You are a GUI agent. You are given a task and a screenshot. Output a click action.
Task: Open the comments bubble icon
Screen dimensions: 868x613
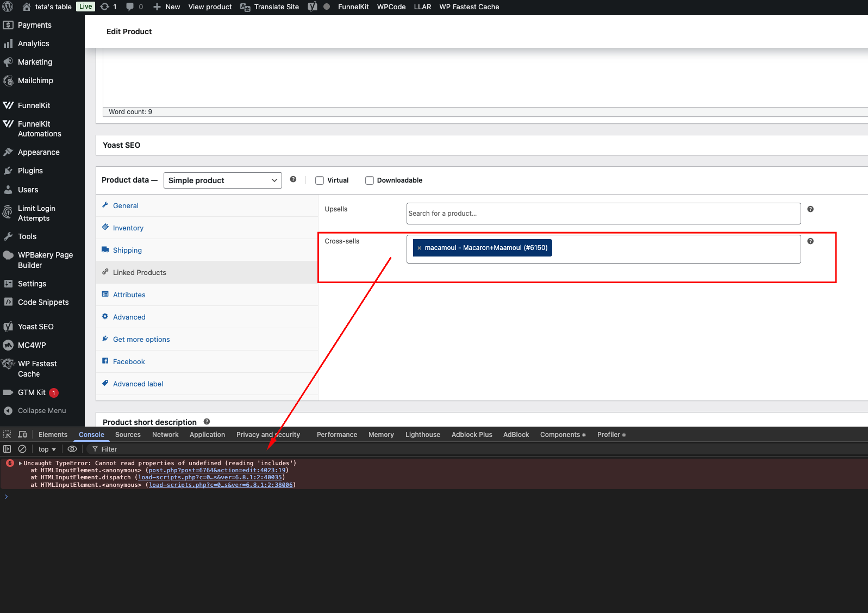pos(130,7)
